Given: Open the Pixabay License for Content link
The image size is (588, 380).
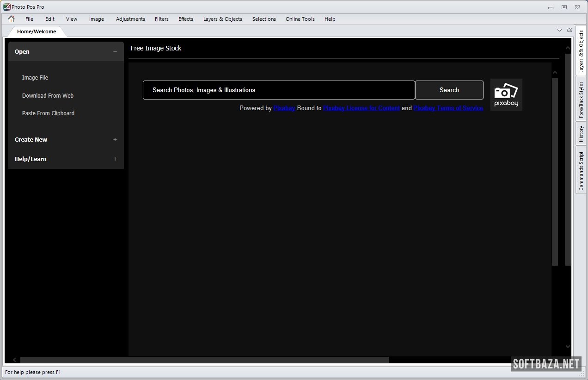Looking at the screenshot, I should point(361,108).
